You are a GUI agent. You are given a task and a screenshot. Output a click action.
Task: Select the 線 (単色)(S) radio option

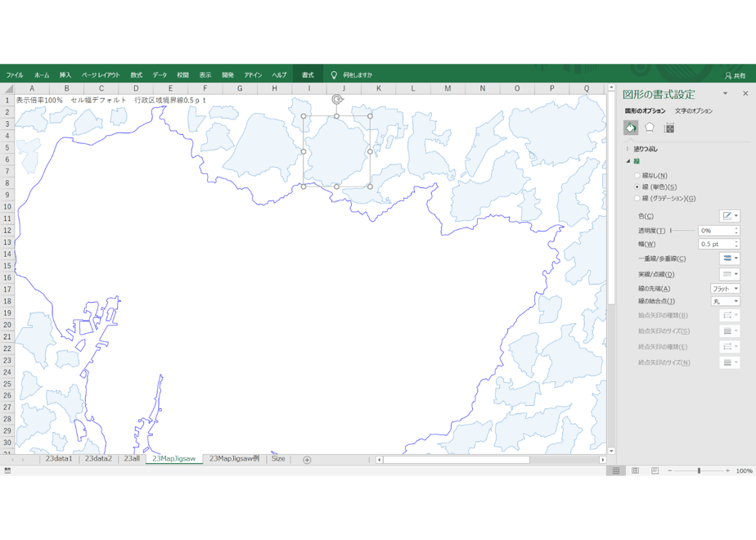click(637, 187)
